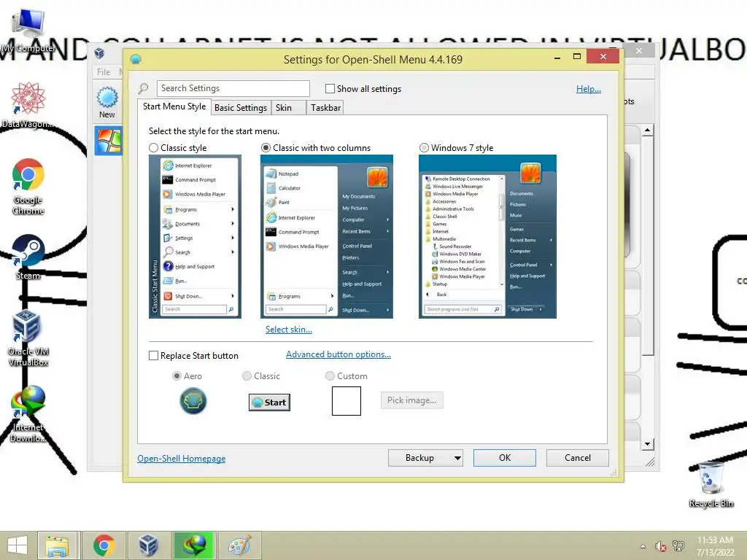
Task: Click the muted volume icon in the system tray
Action: (x=660, y=546)
